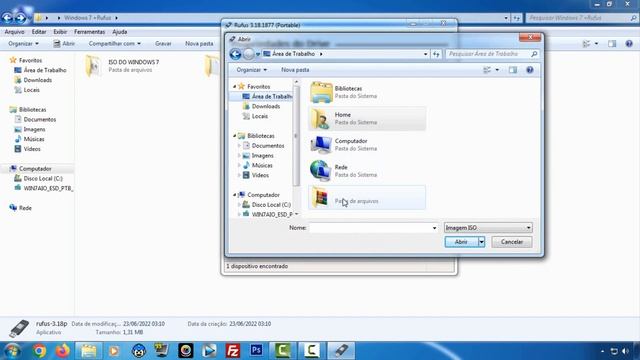This screenshot has width=640, height=360.
Task: Click the Cancelar button
Action: (x=512, y=242)
